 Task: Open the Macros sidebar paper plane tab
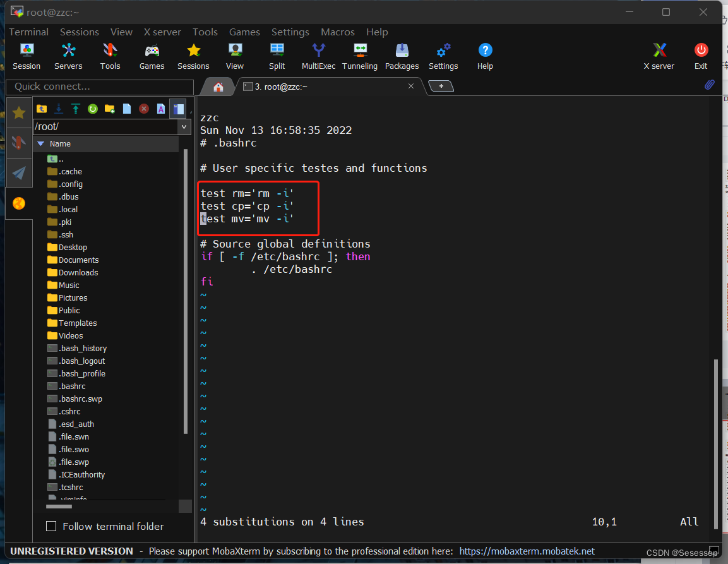pos(19,173)
